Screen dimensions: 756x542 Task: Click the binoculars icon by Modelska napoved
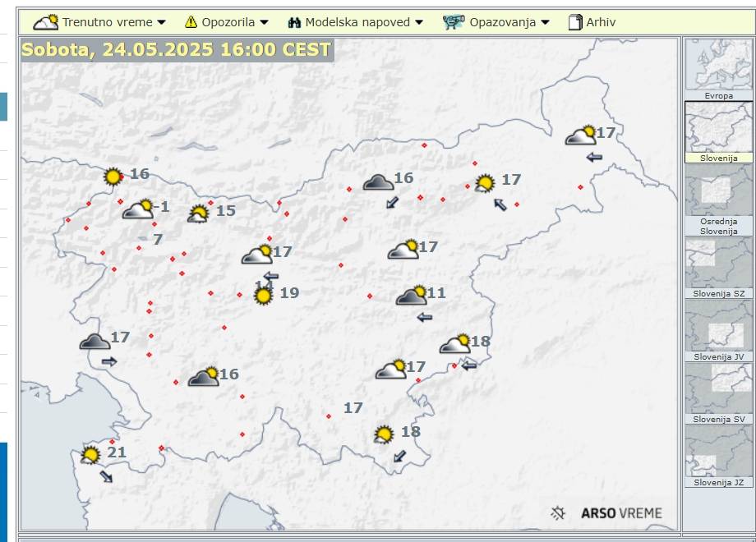[294, 22]
